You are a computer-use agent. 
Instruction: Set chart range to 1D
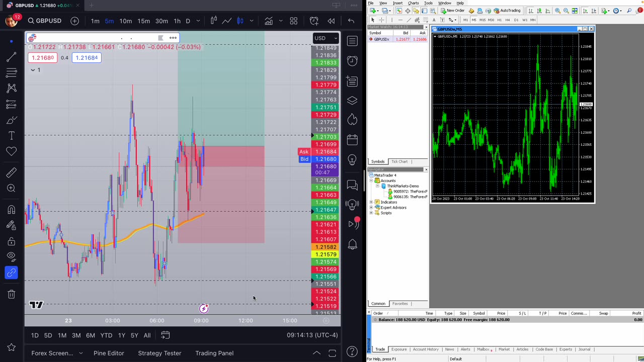point(35,335)
